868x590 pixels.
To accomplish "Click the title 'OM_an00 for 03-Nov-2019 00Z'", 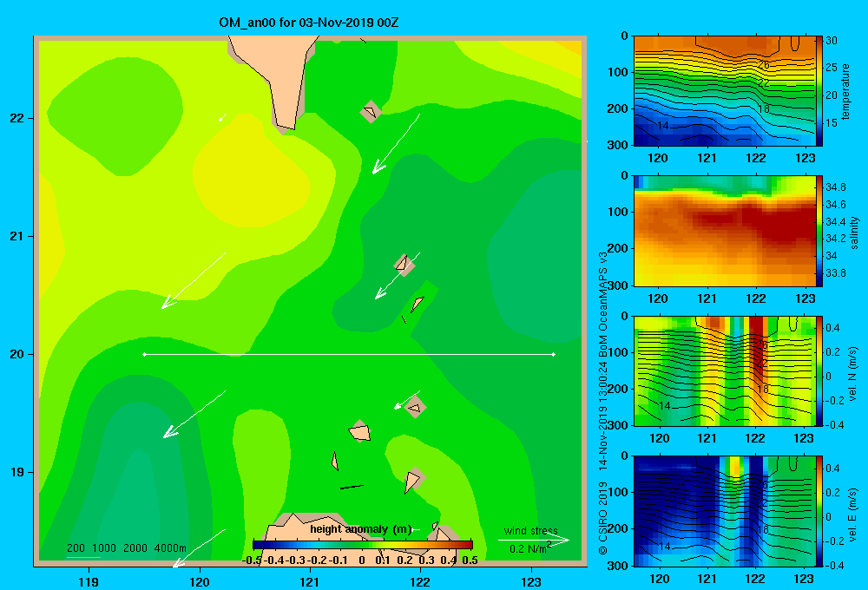I will [309, 23].
